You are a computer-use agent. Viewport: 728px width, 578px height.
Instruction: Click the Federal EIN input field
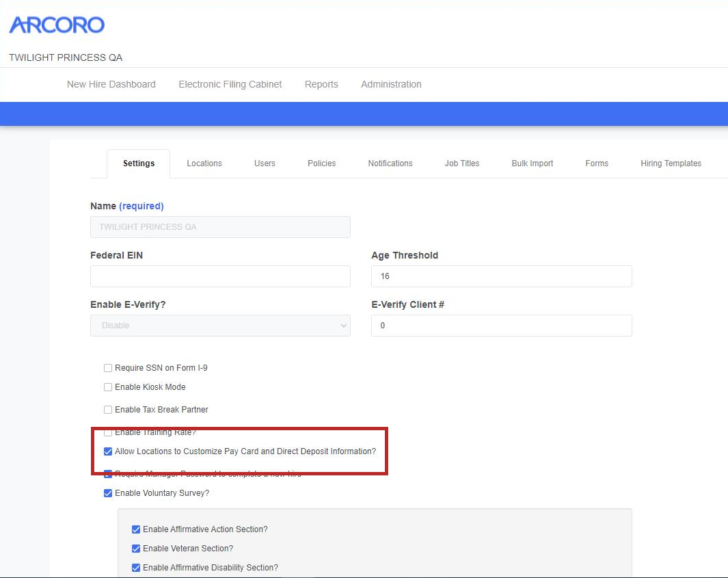click(x=220, y=276)
